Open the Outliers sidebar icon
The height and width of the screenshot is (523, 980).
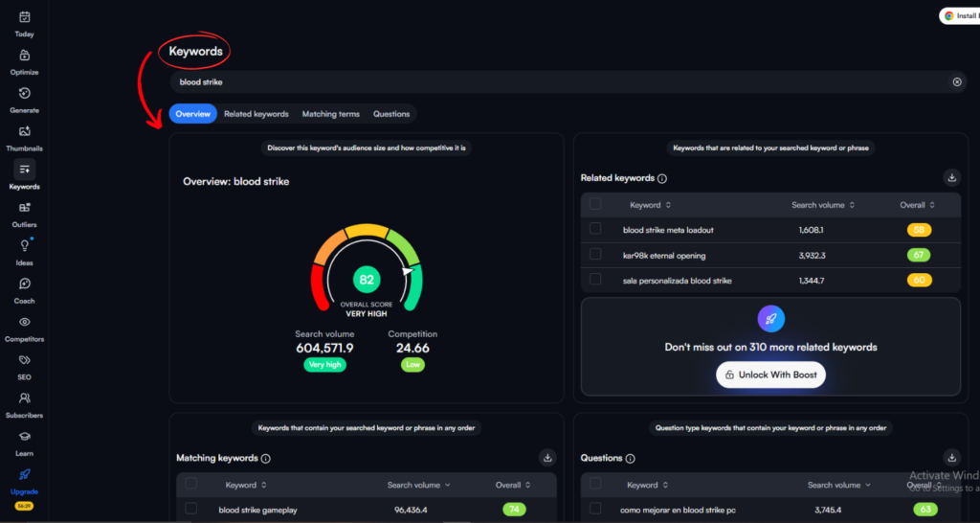24,208
